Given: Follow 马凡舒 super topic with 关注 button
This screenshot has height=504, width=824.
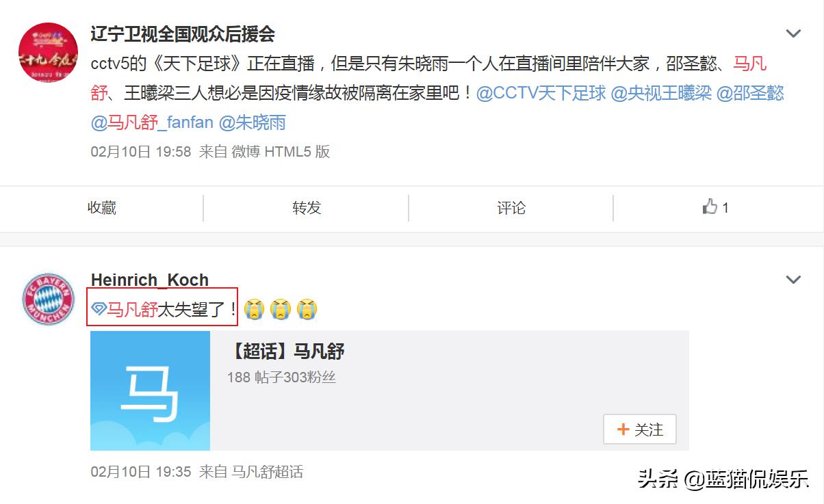Looking at the screenshot, I should 640,429.
